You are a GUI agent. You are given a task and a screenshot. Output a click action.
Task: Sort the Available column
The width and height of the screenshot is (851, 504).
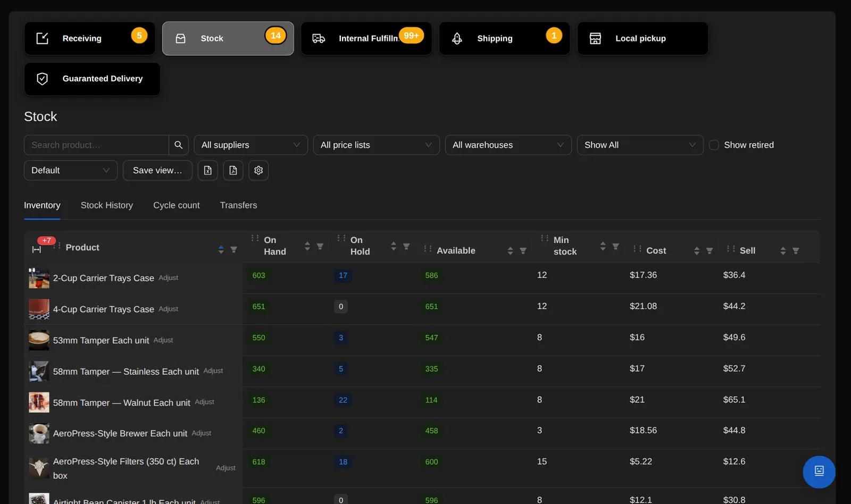pyautogui.click(x=511, y=250)
